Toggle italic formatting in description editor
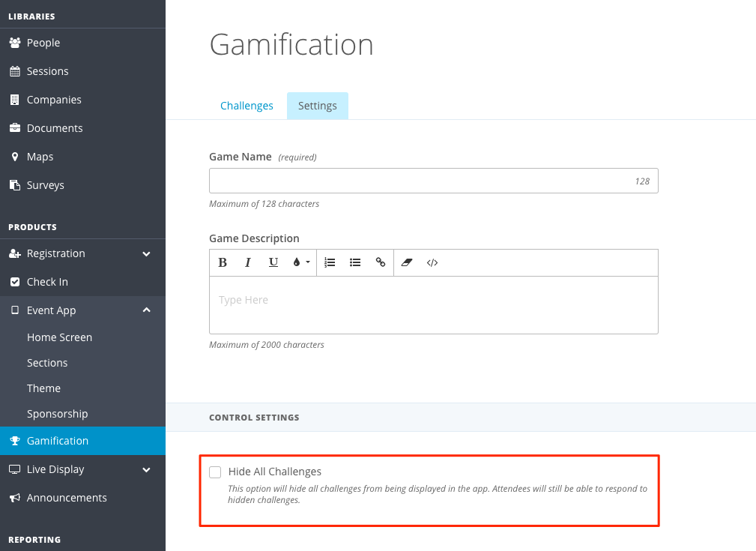756x551 pixels. [x=248, y=262]
